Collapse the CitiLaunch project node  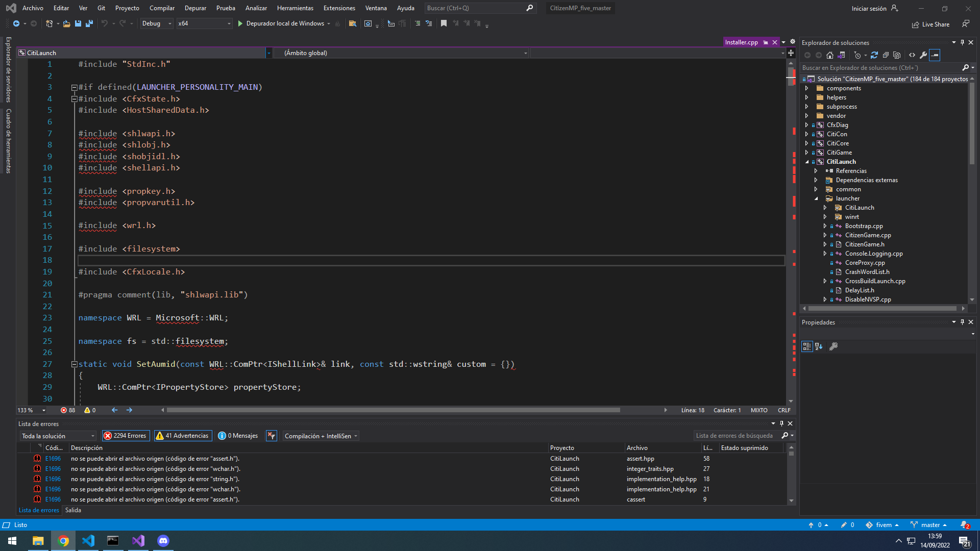(807, 162)
